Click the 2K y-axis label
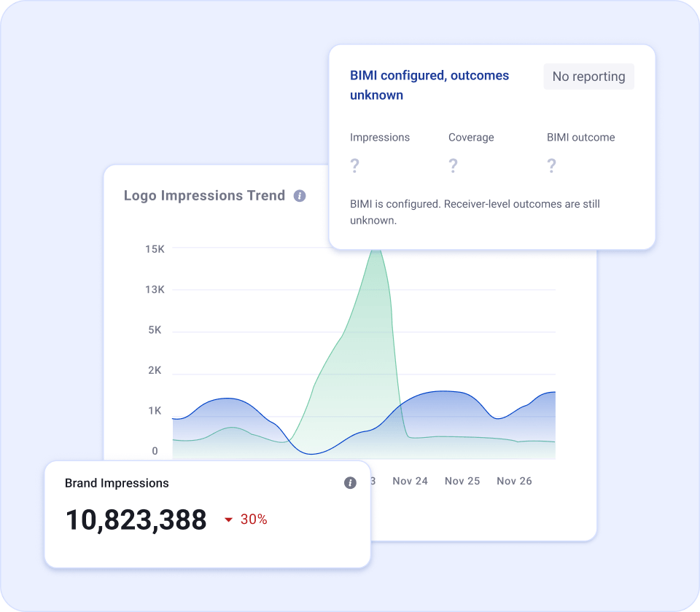Image resolution: width=700 pixels, height=612 pixels. pyautogui.click(x=155, y=370)
